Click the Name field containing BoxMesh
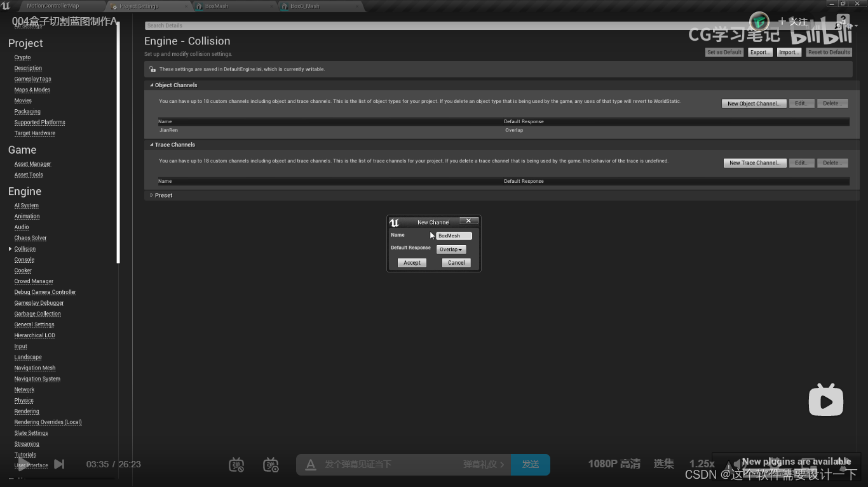Viewport: 868px width, 487px height. tap(454, 236)
